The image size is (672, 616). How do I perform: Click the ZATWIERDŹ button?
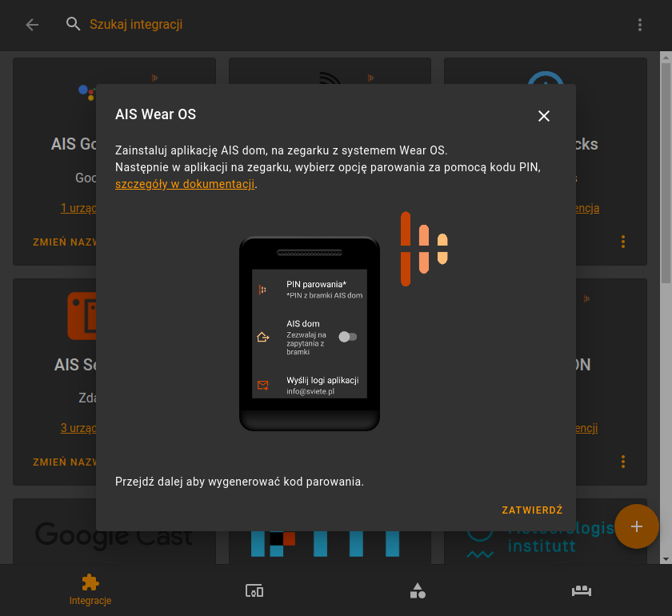click(532, 510)
